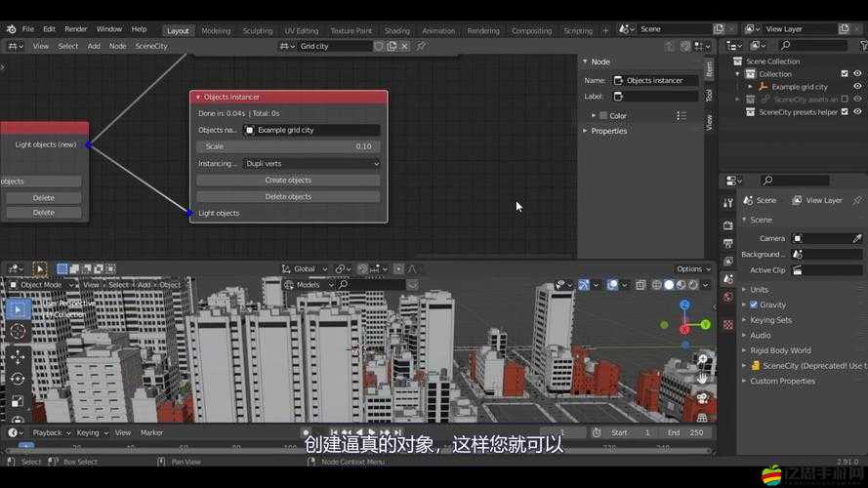Open the Scene properties tab icon
This screenshot has width=868, height=488.
728,279
